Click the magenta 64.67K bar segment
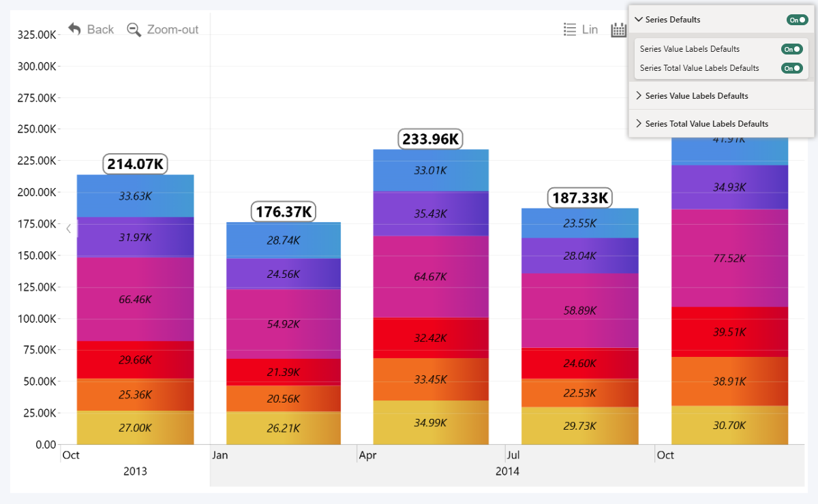 click(431, 277)
